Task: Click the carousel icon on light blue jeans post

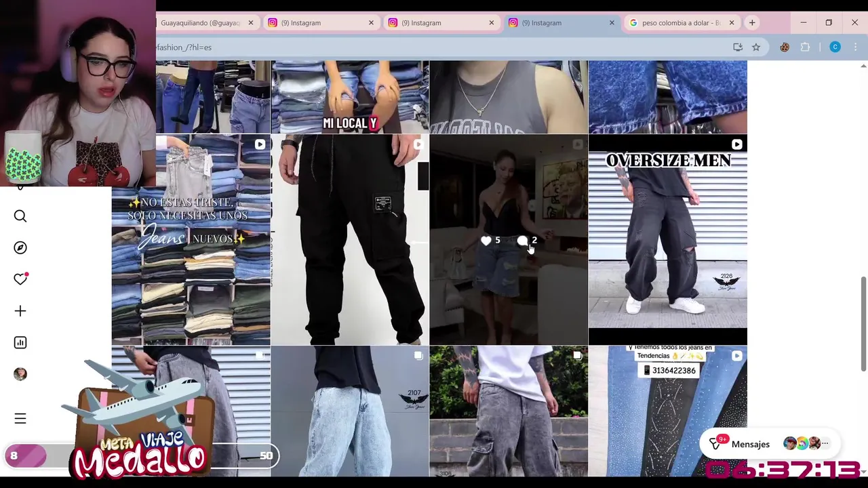Action: coord(419,356)
